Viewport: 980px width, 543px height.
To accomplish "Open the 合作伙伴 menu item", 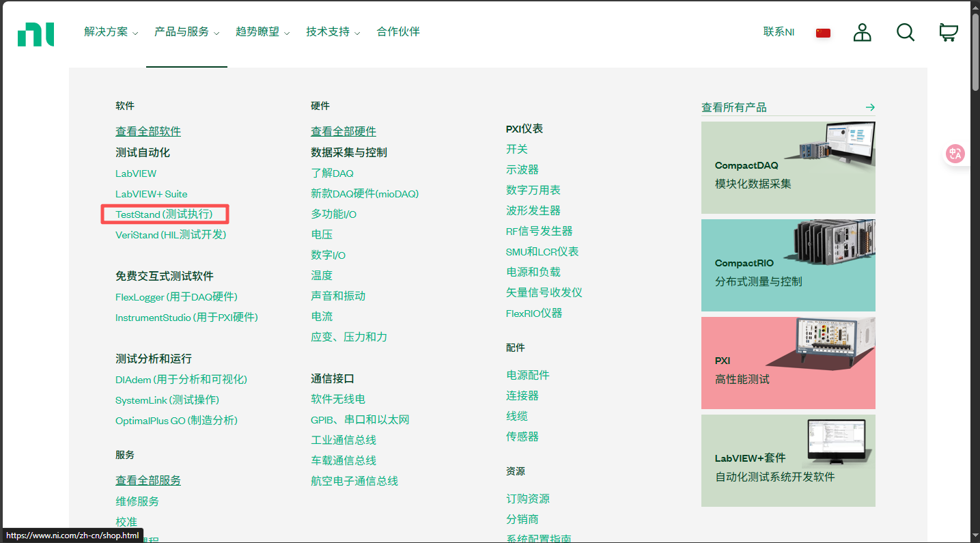I will tap(398, 32).
